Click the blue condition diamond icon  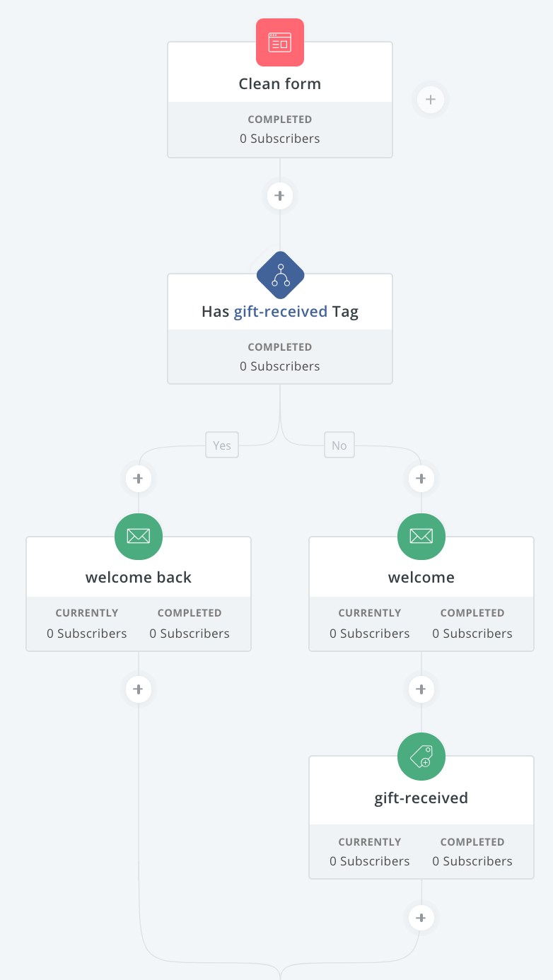pyautogui.click(x=279, y=275)
